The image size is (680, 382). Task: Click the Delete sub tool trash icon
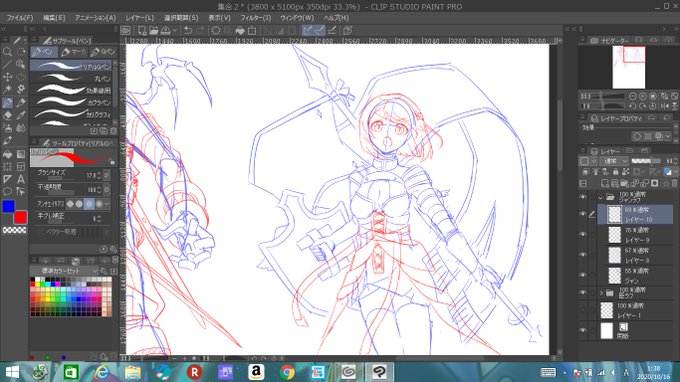pos(114,131)
